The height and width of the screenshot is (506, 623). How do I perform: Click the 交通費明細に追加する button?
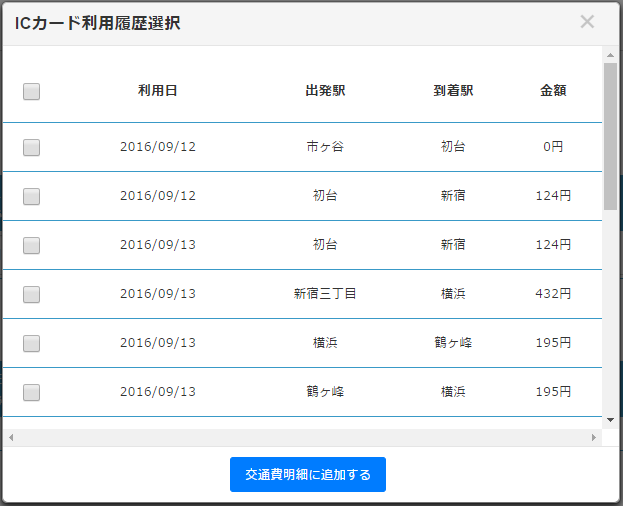[x=308, y=475]
